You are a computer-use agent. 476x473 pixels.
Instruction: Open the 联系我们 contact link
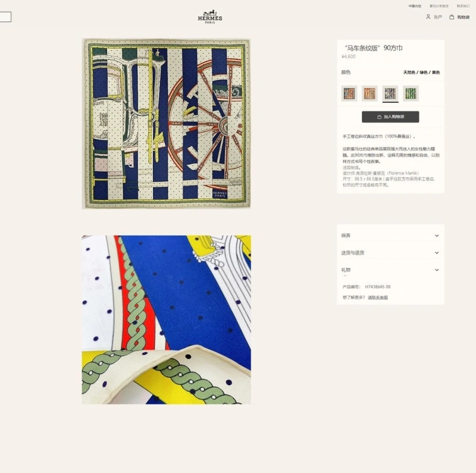point(463,6)
